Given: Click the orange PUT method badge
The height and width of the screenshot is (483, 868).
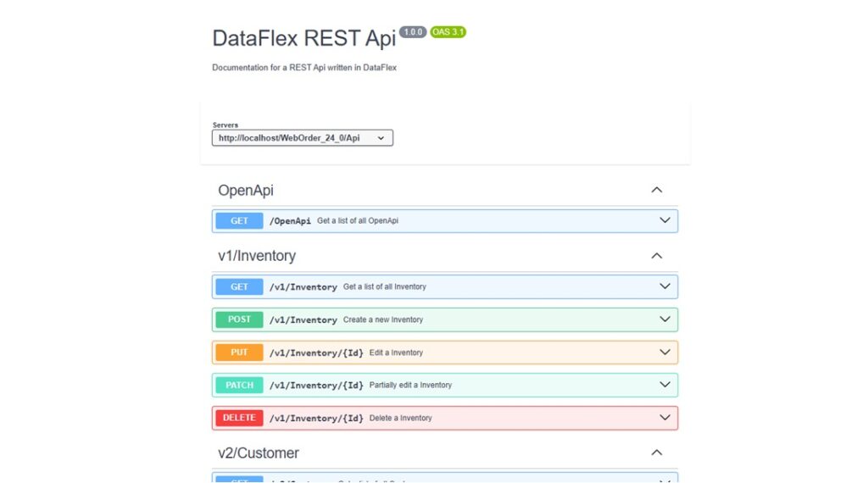Looking at the screenshot, I should pos(240,353).
